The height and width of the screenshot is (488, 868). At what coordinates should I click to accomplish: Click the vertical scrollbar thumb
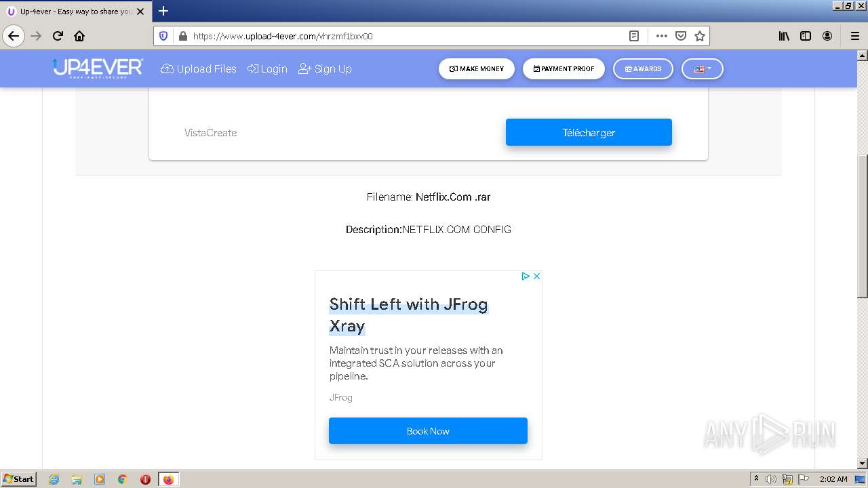tap(863, 226)
